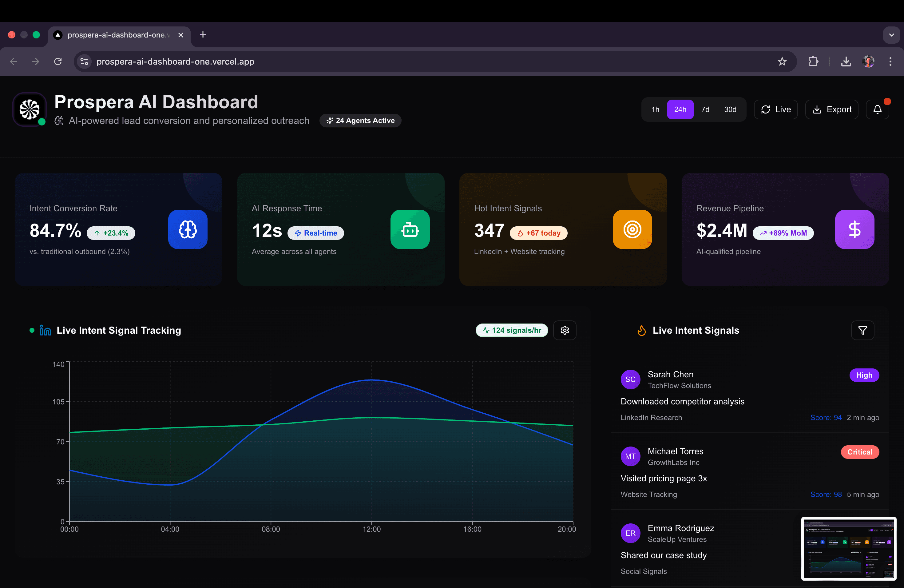The width and height of the screenshot is (904, 588).
Task: Click the LinkedIn icon next to Live Intent Signal Tracking
Action: (x=45, y=330)
